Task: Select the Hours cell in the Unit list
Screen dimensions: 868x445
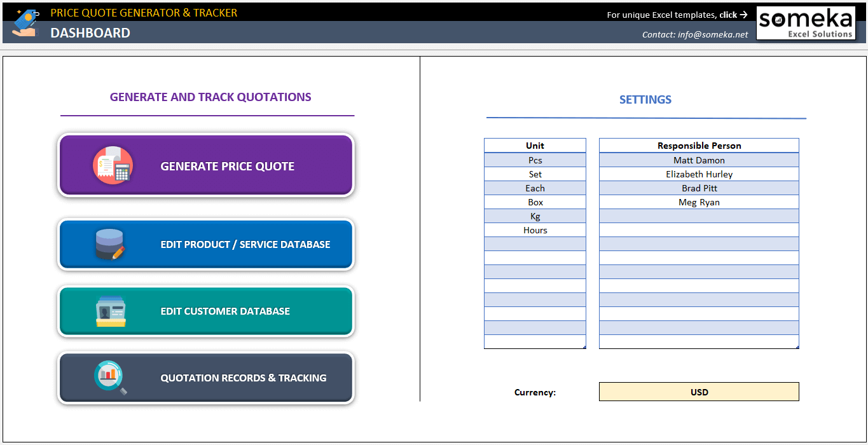Action: pyautogui.click(x=535, y=229)
